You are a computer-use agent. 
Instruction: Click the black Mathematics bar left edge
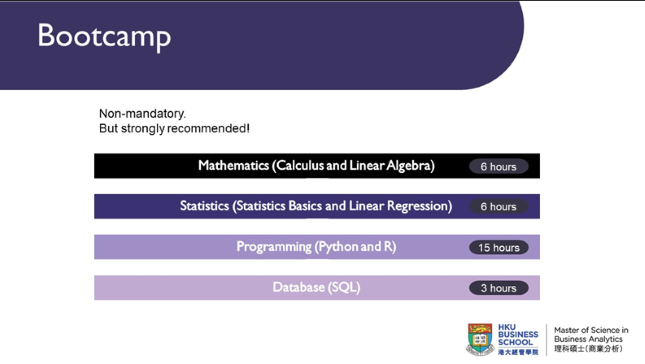99,166
